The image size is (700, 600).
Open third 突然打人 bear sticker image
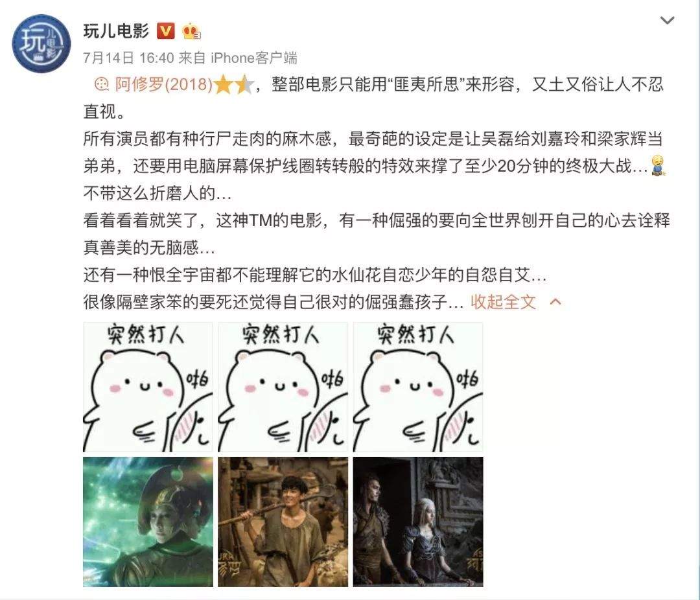tap(418, 387)
